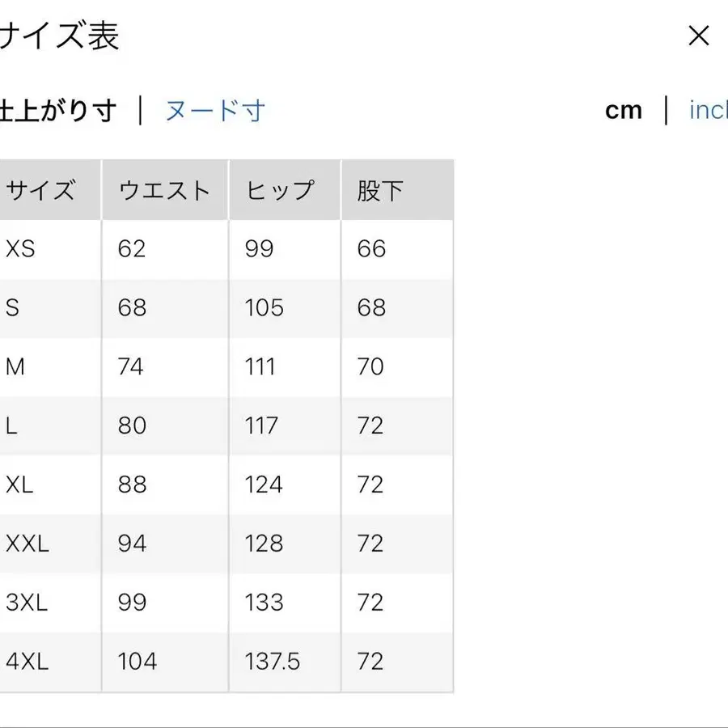Image resolution: width=728 pixels, height=728 pixels.
Task: Select the cm unit option
Action: click(624, 111)
